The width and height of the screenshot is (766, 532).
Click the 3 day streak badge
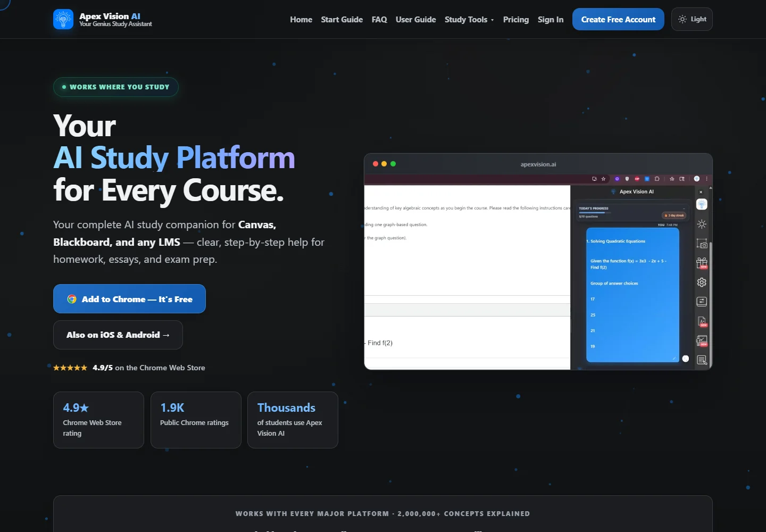point(674,215)
